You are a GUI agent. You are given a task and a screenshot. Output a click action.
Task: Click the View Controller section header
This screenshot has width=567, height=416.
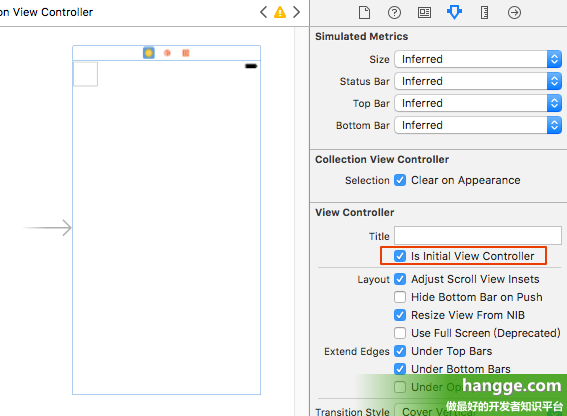pyautogui.click(x=354, y=212)
